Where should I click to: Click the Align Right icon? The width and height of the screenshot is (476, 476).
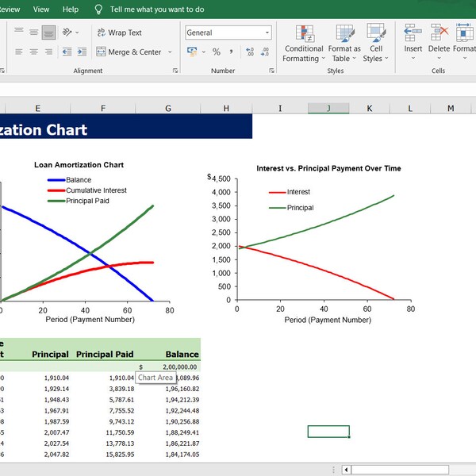click(48, 52)
